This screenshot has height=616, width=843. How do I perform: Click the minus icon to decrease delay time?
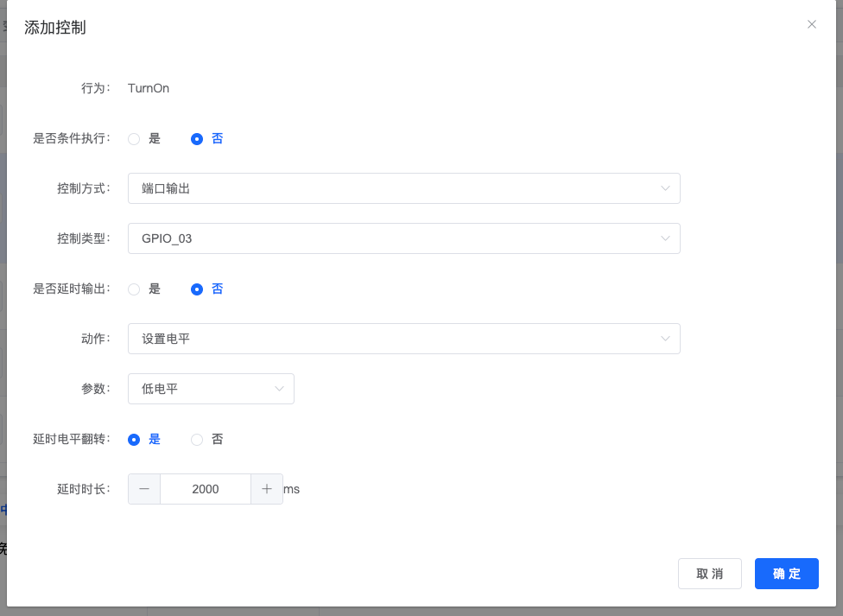click(144, 489)
